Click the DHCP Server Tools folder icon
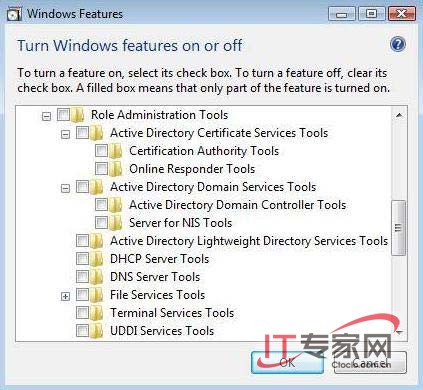423x390 pixels. pos(97,259)
